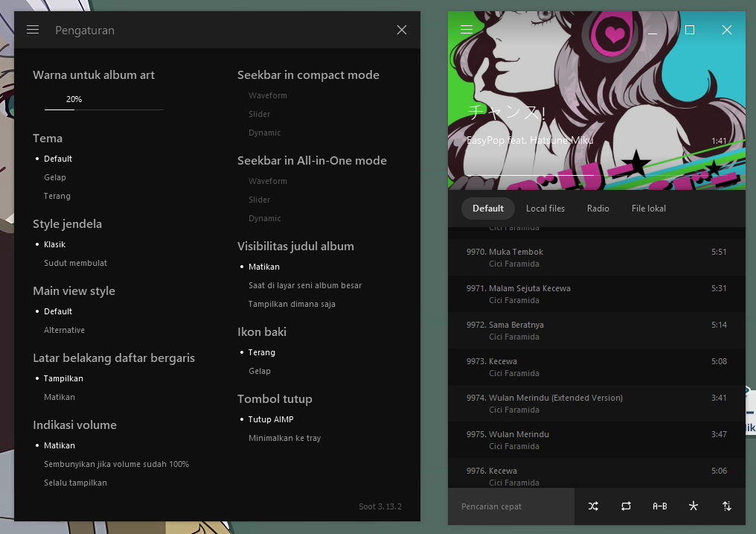The image size is (756, 534).
Task: Click artist name EasyPop feat. Hatsune Miku
Action: pyautogui.click(x=530, y=140)
